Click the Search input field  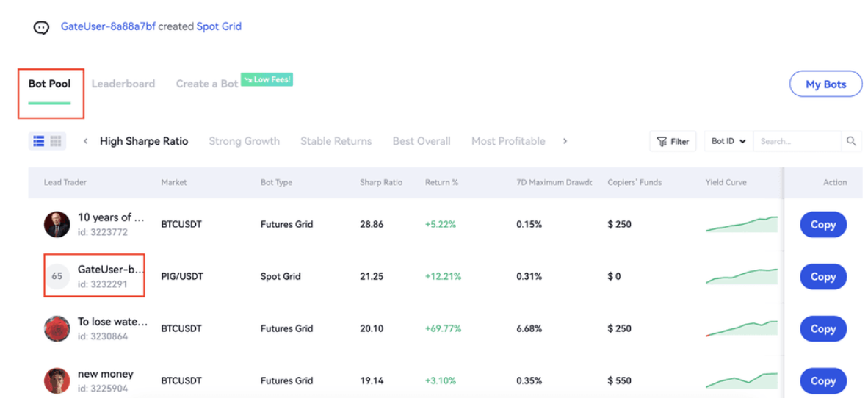click(x=797, y=141)
